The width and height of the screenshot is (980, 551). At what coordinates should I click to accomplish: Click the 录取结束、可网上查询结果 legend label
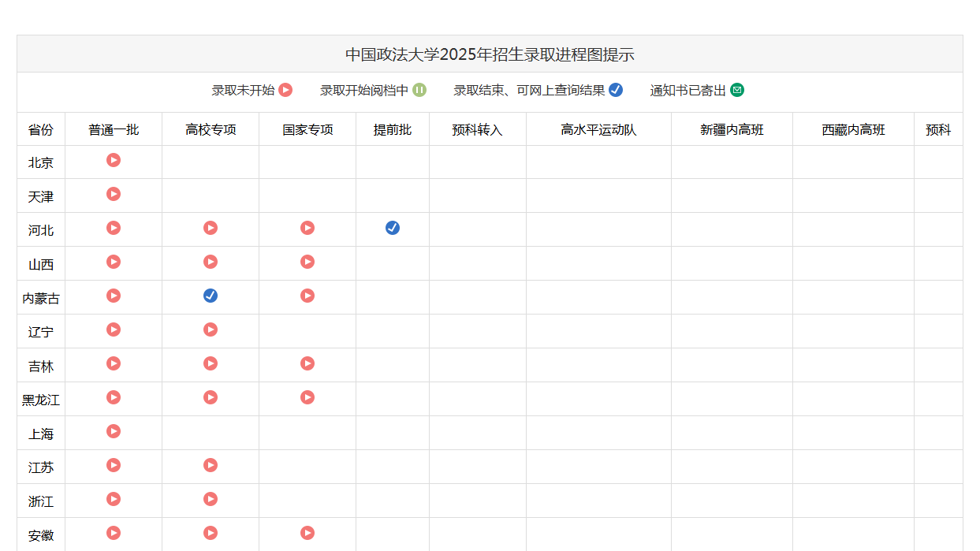point(529,91)
